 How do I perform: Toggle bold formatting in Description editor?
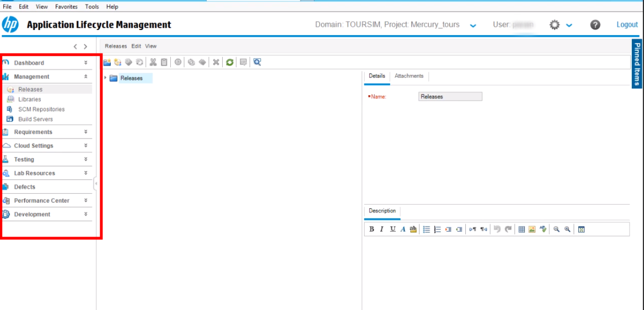pyautogui.click(x=372, y=229)
